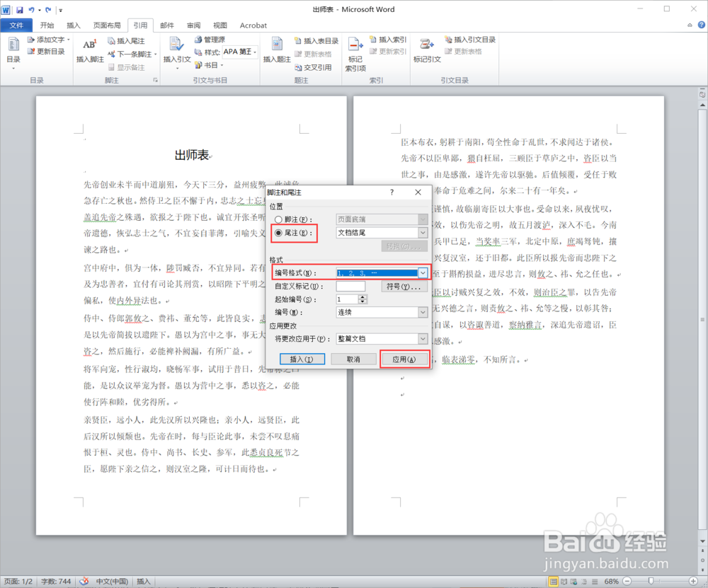Image resolution: width=708 pixels, height=588 pixels.
Task: Click Bibliography (书目) in ribbon
Action: [209, 65]
